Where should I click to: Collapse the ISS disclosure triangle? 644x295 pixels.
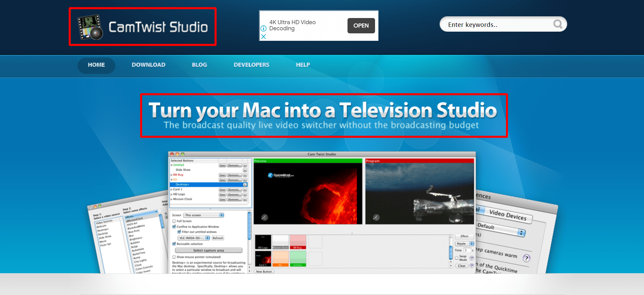coord(171,180)
